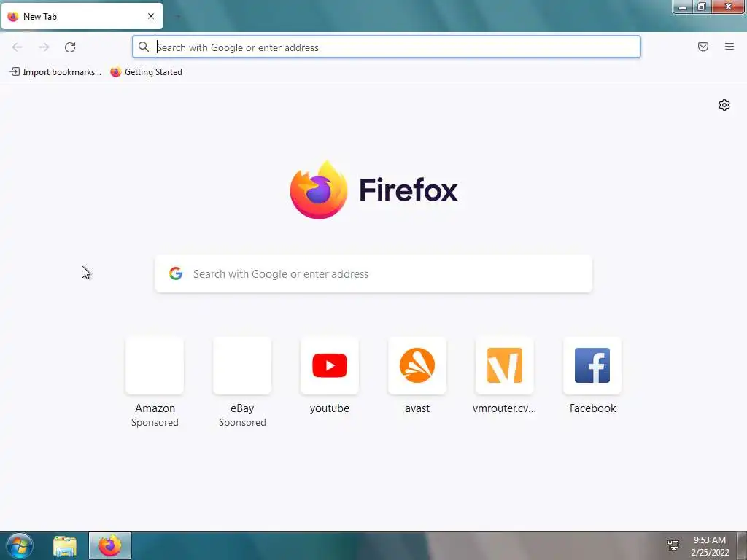Viewport: 747px width, 560px height.
Task: Click the Amazon label text
Action: tap(155, 408)
